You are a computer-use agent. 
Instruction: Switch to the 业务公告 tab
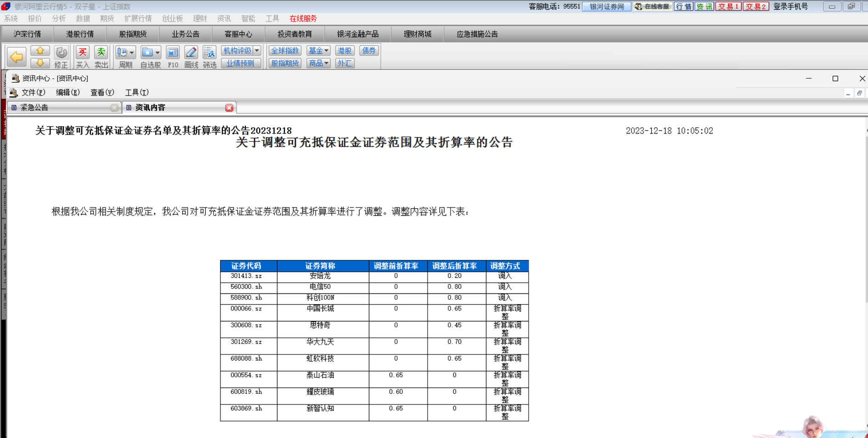pos(186,34)
